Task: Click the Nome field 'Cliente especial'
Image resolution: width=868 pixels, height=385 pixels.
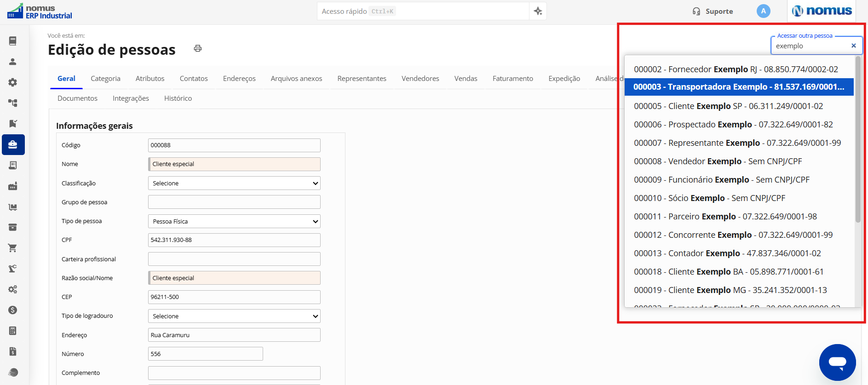Action: click(x=234, y=164)
